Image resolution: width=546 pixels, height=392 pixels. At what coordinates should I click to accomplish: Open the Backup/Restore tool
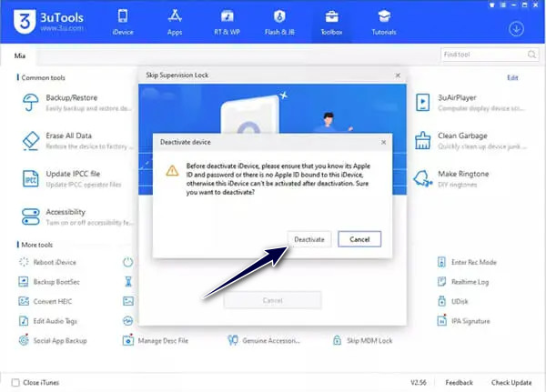tap(76, 103)
